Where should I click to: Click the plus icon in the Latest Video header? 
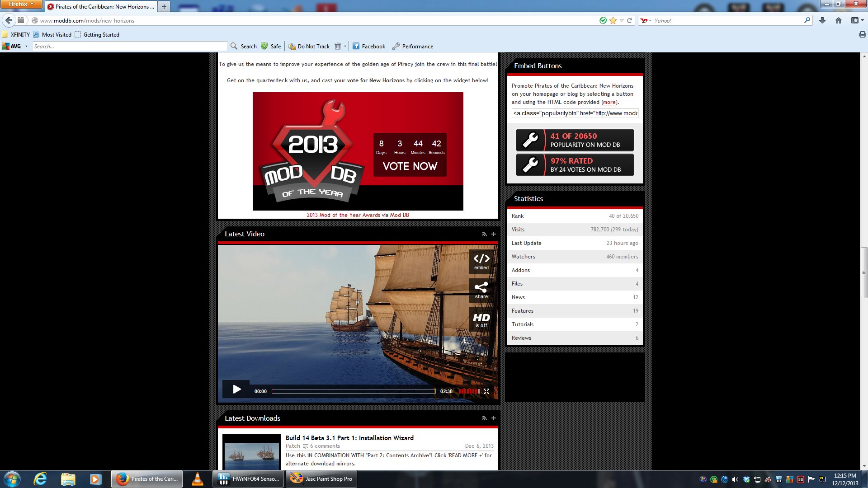point(494,234)
